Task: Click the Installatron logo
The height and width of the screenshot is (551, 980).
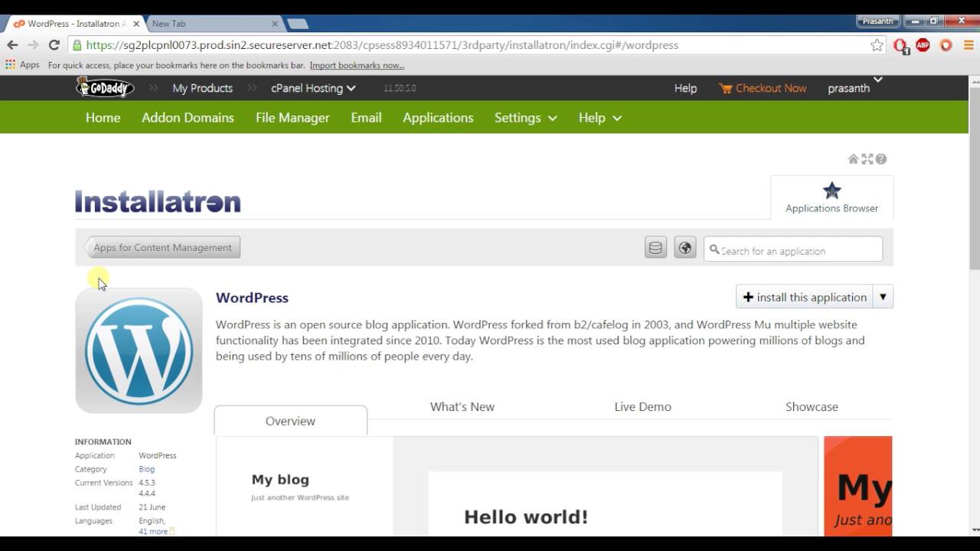Action: coord(158,201)
